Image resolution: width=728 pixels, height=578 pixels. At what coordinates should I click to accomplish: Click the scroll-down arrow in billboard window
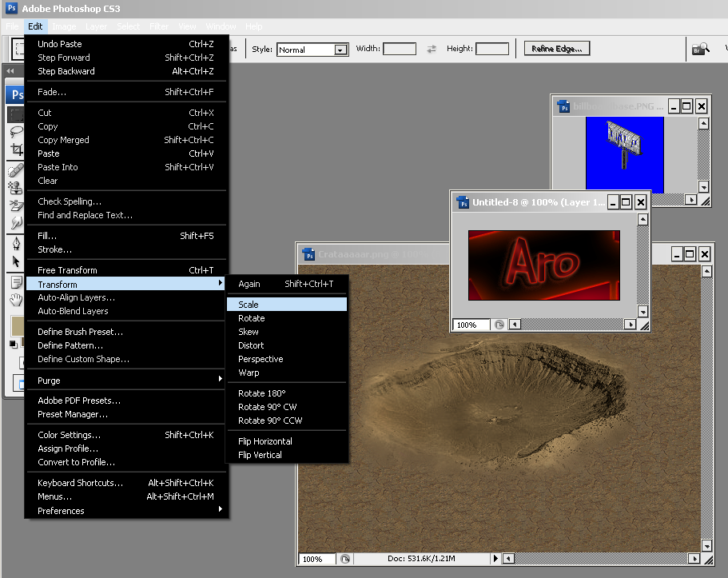click(704, 187)
